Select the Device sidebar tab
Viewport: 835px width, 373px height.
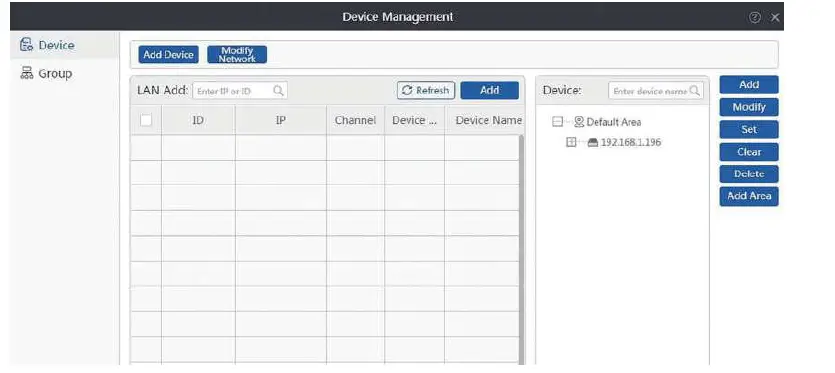click(x=64, y=45)
